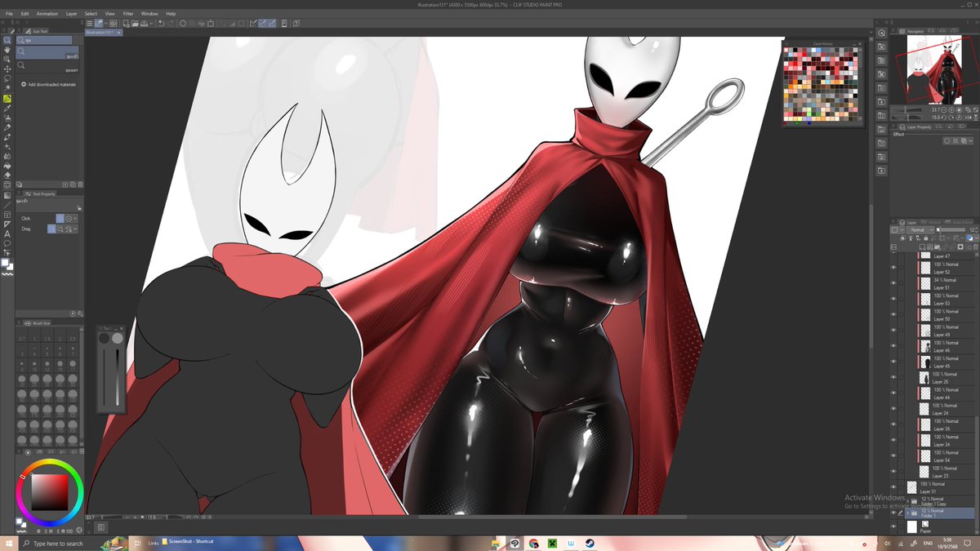
Task: Expand the Folder 1 layer folder
Action: coord(908,513)
